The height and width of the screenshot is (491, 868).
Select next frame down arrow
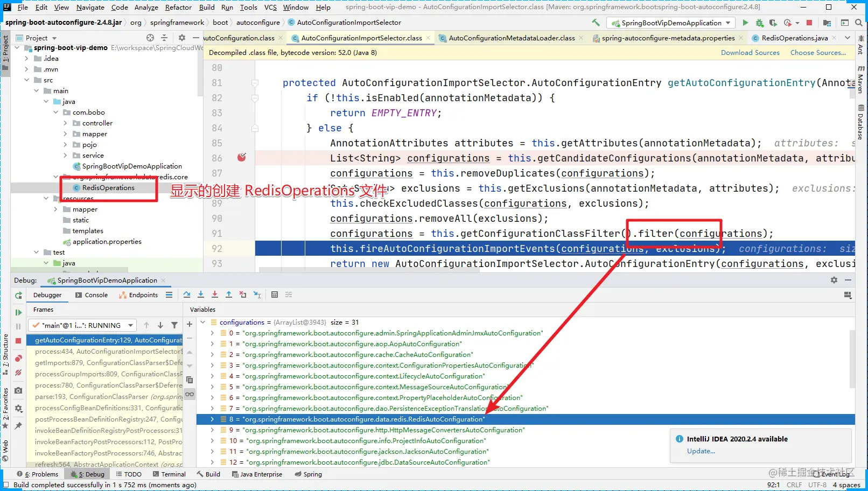pyautogui.click(x=160, y=325)
